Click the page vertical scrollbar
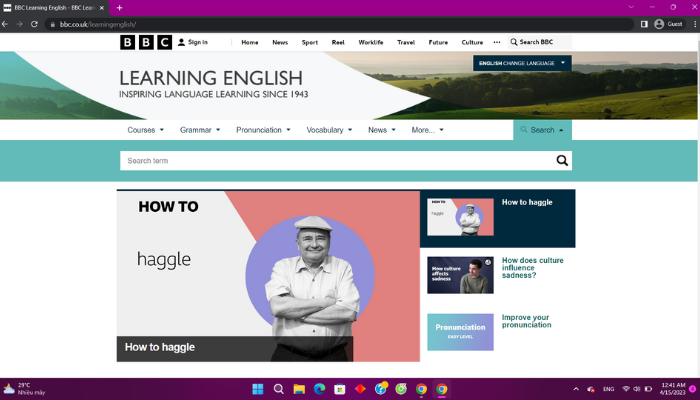This screenshot has width=700, height=400. tap(698, 205)
